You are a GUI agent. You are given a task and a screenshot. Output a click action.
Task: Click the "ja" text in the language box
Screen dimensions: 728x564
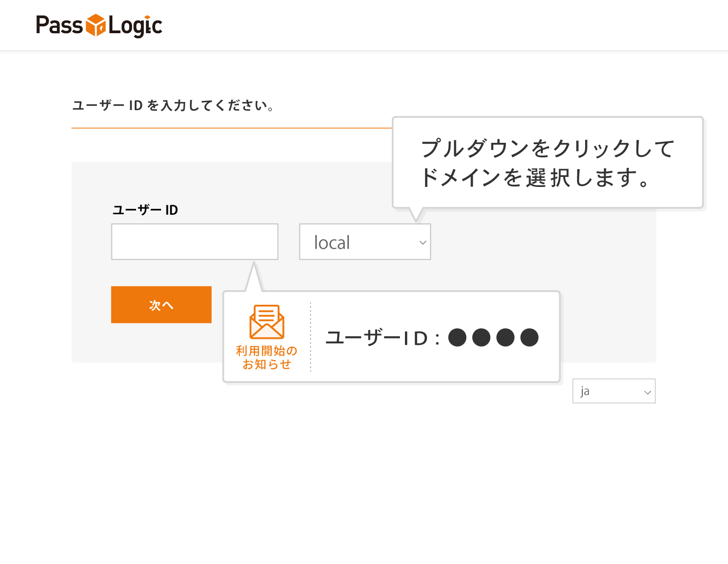click(x=585, y=391)
